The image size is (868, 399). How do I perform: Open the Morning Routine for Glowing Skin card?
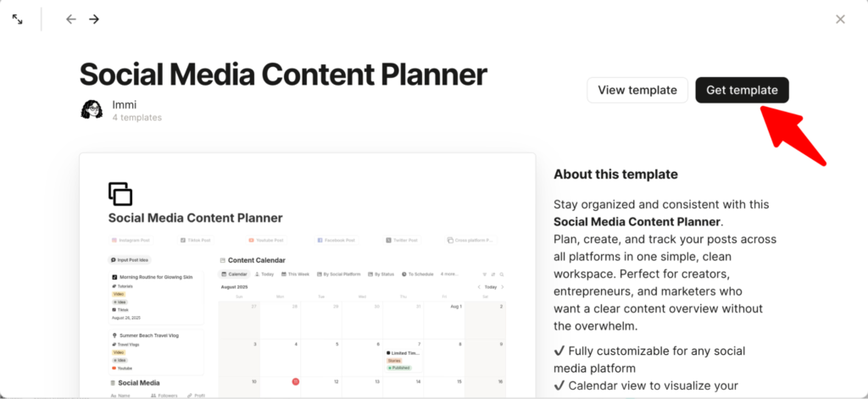tap(157, 277)
